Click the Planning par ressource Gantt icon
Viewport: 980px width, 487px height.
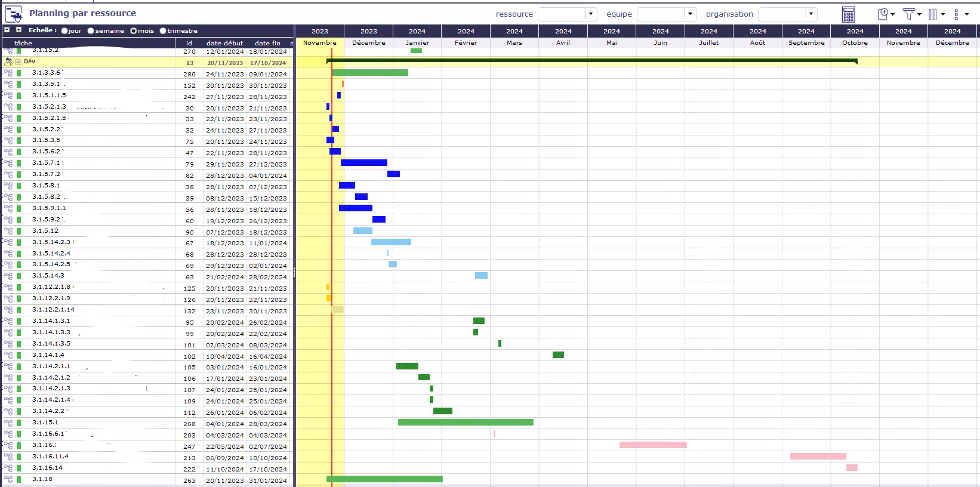13,14
